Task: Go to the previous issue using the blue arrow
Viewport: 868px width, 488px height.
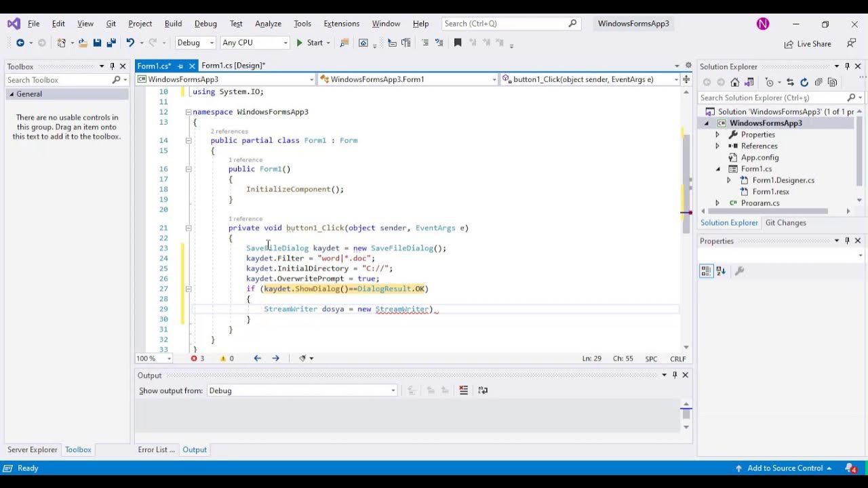Action: click(x=258, y=359)
